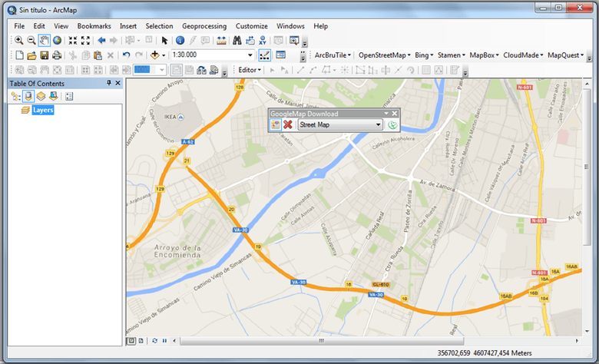Open the File menu

coord(19,26)
